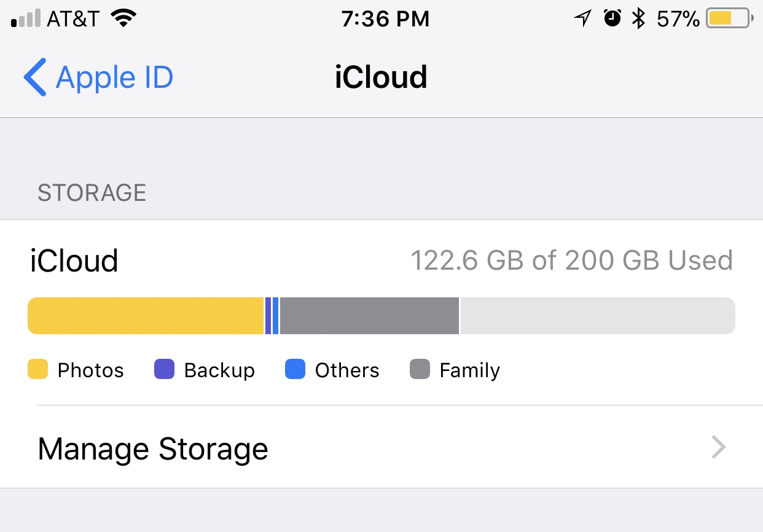This screenshot has width=763, height=532.
Task: Tap the Wi-Fi status icon
Action: tap(123, 19)
